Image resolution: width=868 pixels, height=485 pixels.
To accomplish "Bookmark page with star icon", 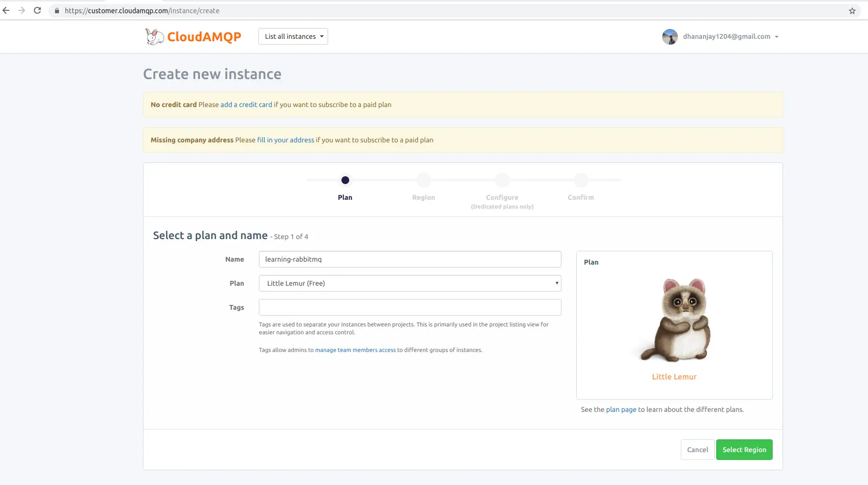I will 852,11.
